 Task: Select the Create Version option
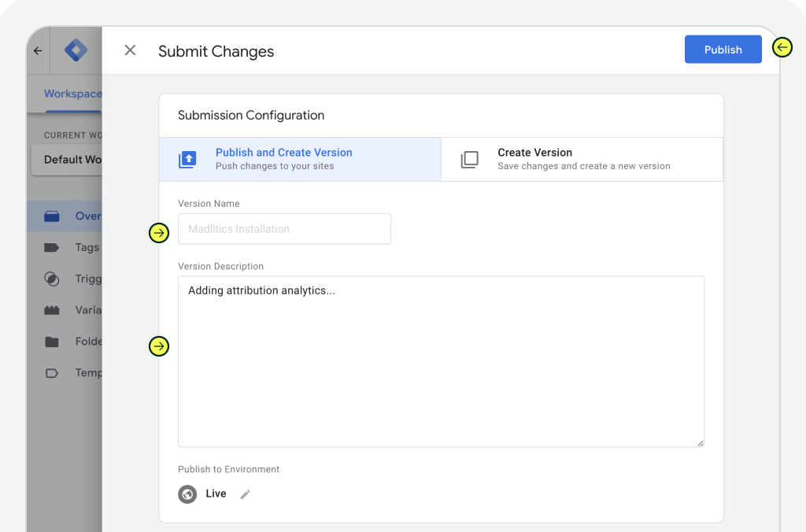[582, 159]
